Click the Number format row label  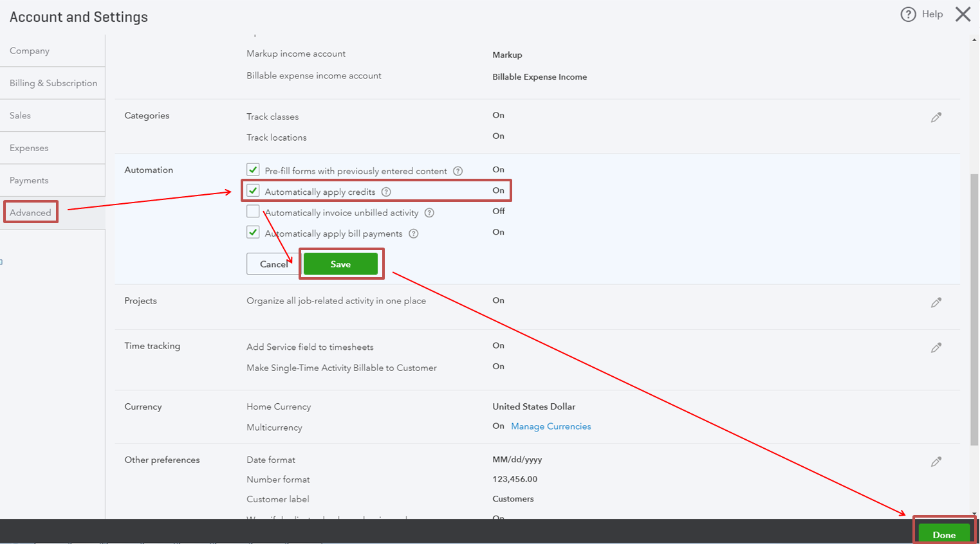click(x=278, y=480)
